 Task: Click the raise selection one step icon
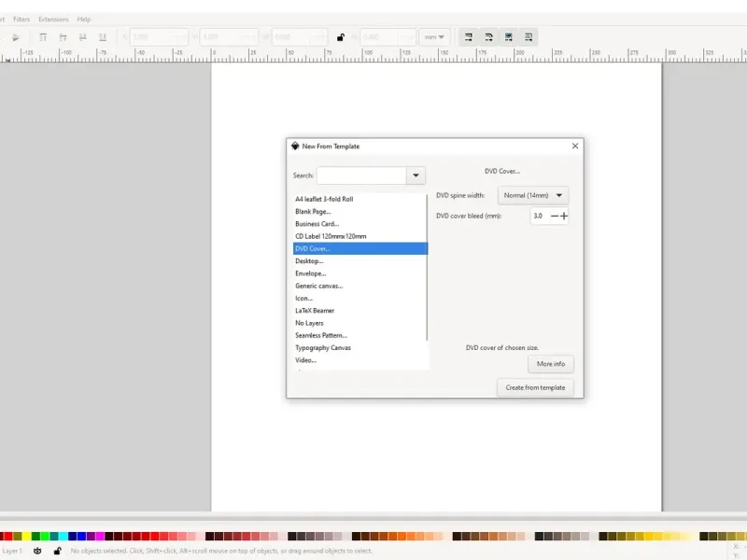point(63,37)
